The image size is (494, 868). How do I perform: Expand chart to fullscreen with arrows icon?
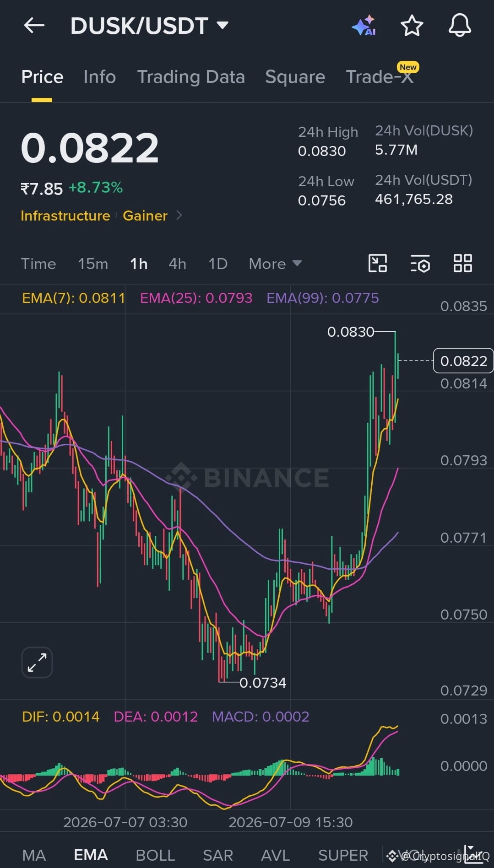tap(37, 663)
